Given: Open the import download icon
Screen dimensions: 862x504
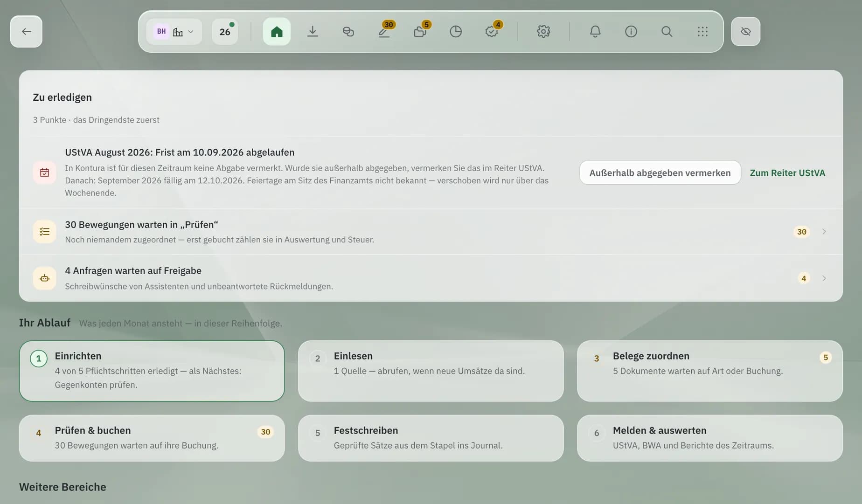Looking at the screenshot, I should (313, 32).
